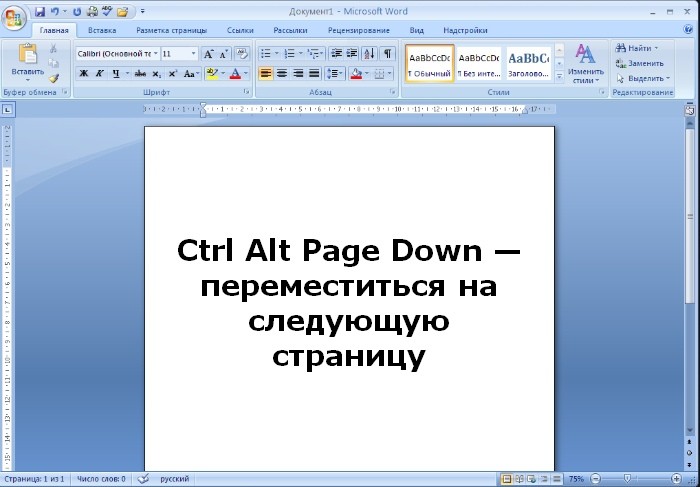700x487 pixels.
Task: Toggle italic formatting (К)
Action: point(99,74)
